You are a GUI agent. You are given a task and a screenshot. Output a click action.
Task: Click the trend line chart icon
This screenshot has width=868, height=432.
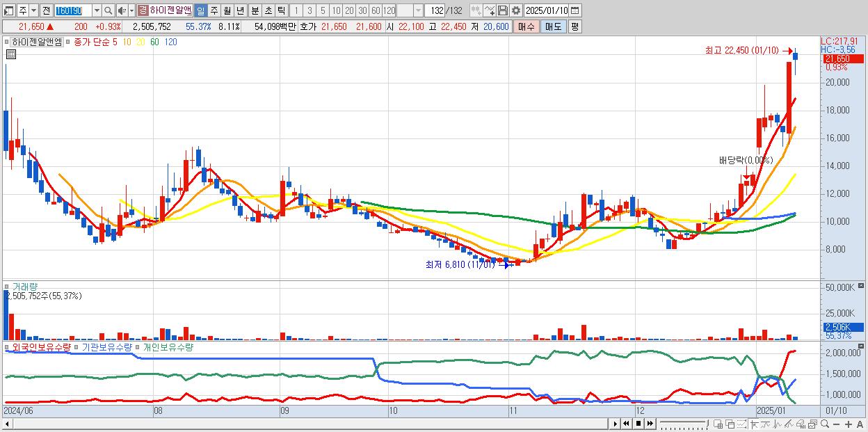click(x=766, y=424)
